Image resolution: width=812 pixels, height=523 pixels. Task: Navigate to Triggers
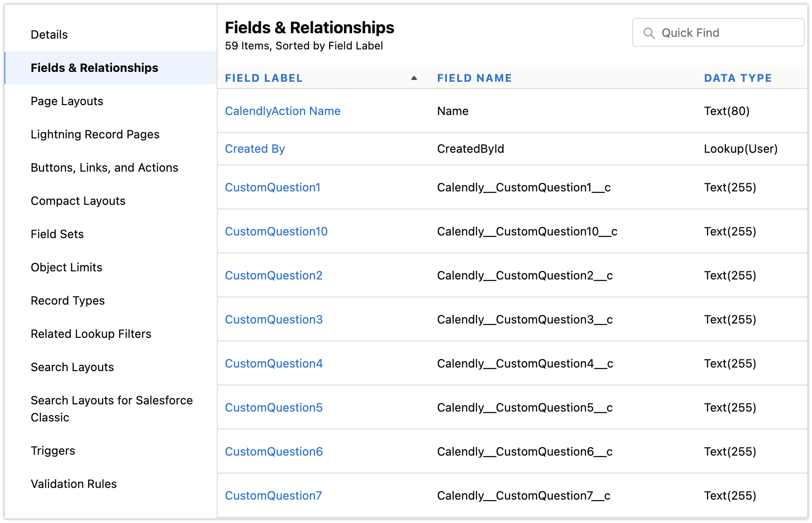pyautogui.click(x=53, y=450)
